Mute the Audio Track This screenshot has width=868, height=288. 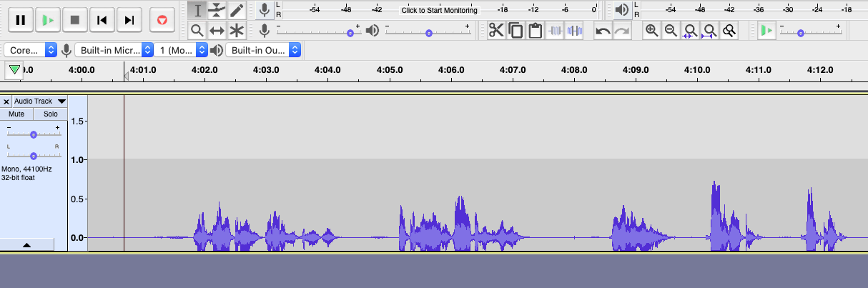(x=16, y=114)
